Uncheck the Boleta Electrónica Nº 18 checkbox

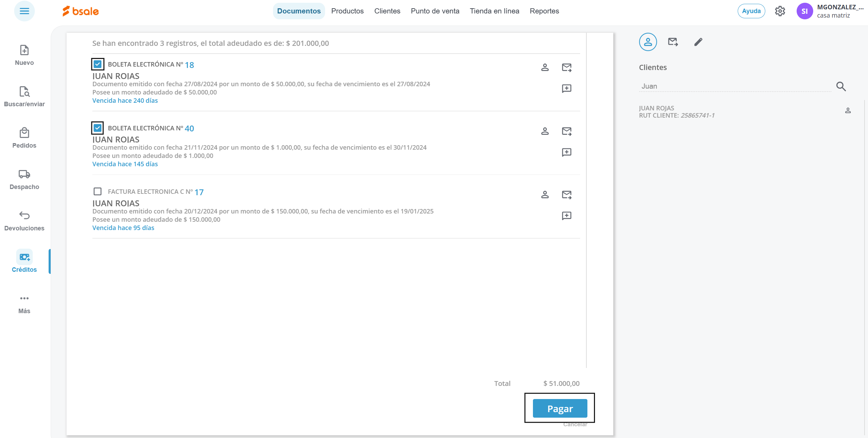point(98,64)
